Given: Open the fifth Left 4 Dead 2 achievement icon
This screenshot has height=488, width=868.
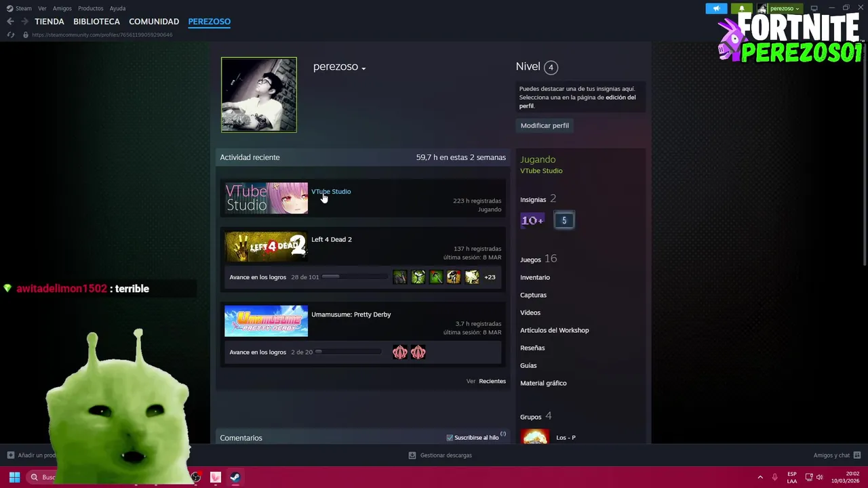Looking at the screenshot, I should (472, 277).
